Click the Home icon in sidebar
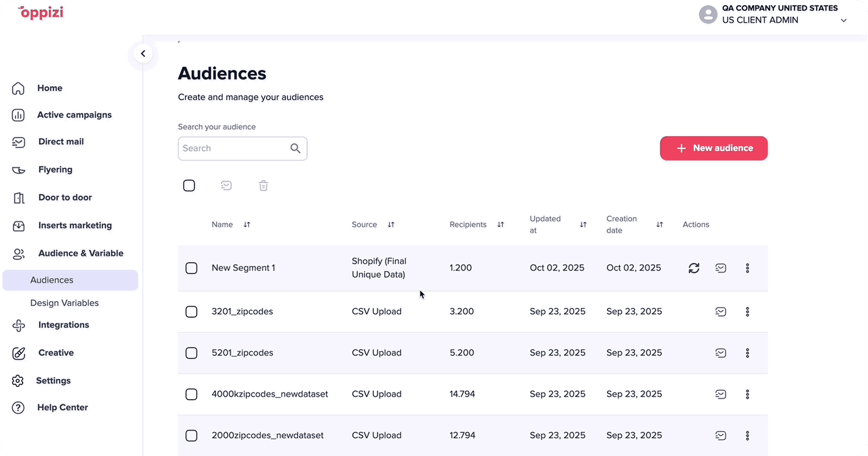The height and width of the screenshot is (456, 868). click(18, 88)
